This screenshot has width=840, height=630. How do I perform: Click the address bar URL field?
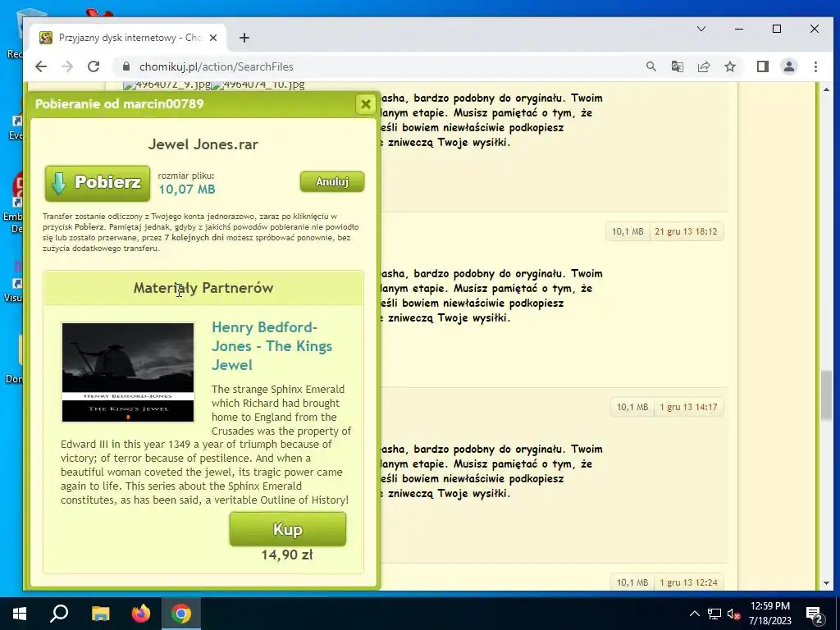(375, 66)
